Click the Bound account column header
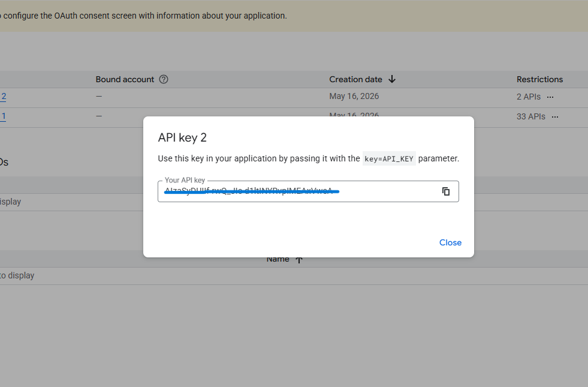 tap(125, 79)
